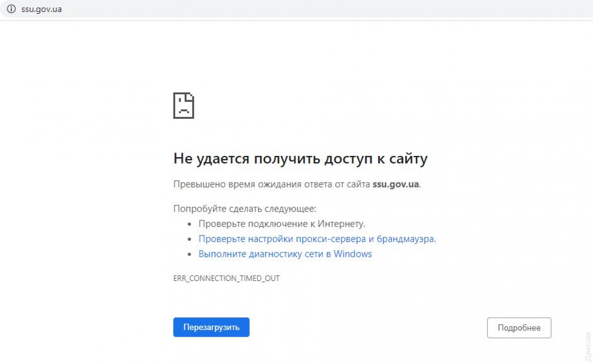Click the ERR_CONNECTION_TIMED_OUT error code
Screen dimensions: 593x364
pyautogui.click(x=226, y=278)
